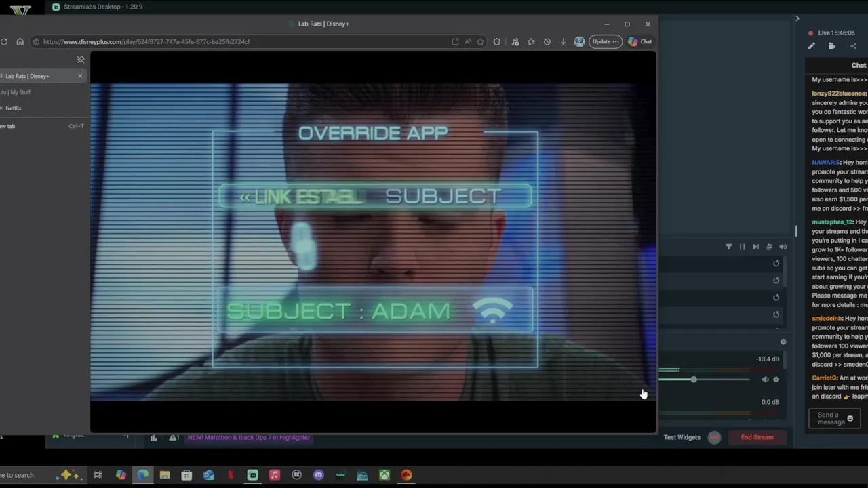Open Xbox app from taskbar
Viewport: 868px width, 488px height.
tap(384, 475)
